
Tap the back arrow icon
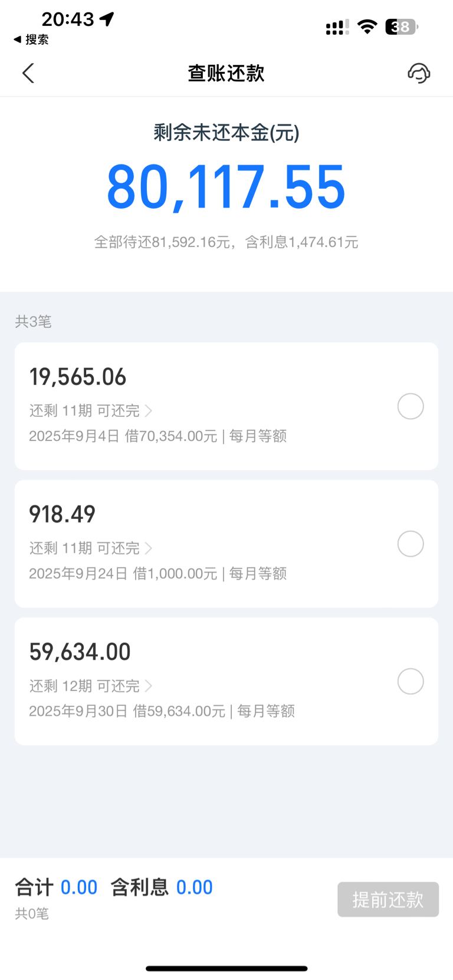coord(28,73)
